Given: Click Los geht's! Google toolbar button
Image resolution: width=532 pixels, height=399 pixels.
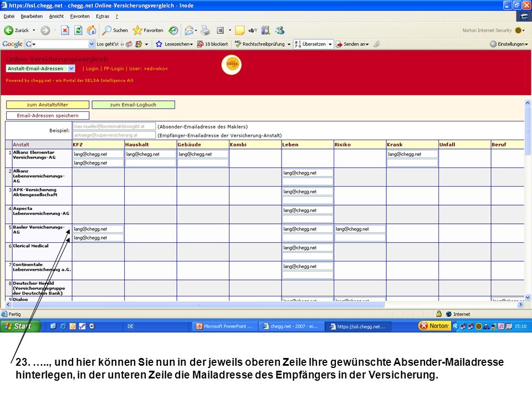Looking at the screenshot, I should [108, 44].
